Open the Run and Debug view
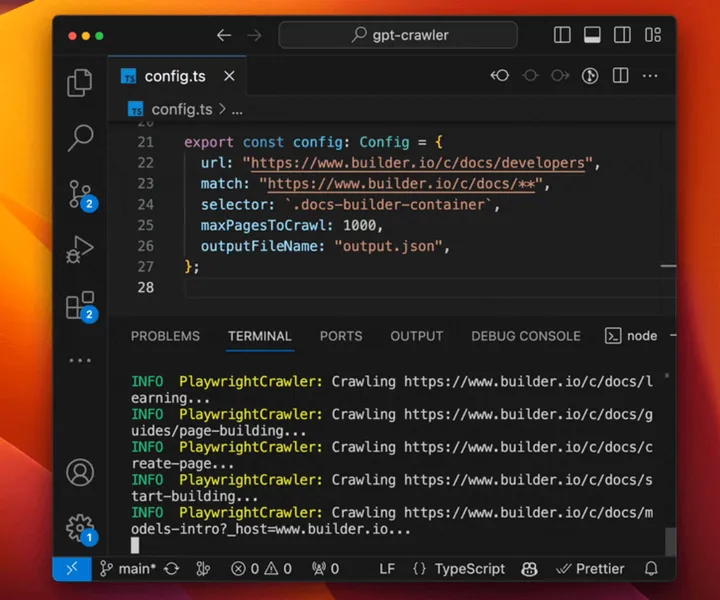 pos(80,249)
